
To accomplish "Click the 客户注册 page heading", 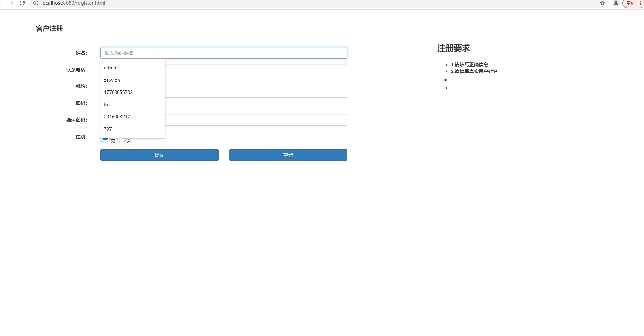I will [x=49, y=28].
